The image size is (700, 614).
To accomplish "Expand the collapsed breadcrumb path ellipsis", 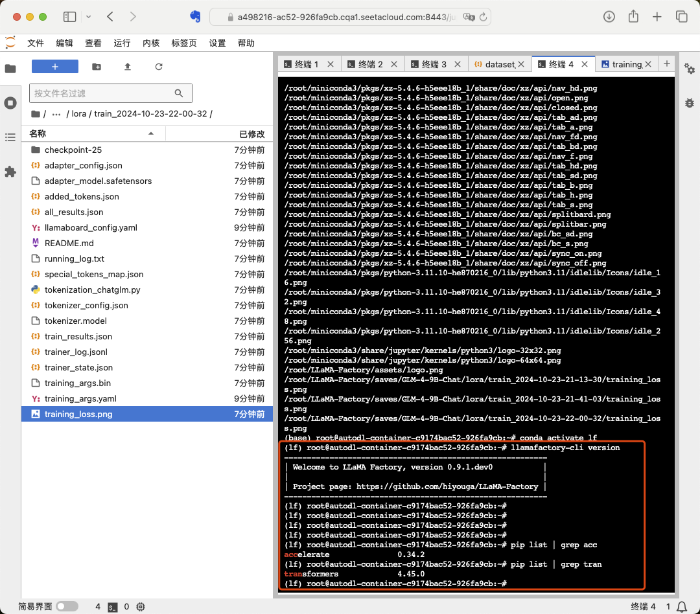I will pos(56,114).
